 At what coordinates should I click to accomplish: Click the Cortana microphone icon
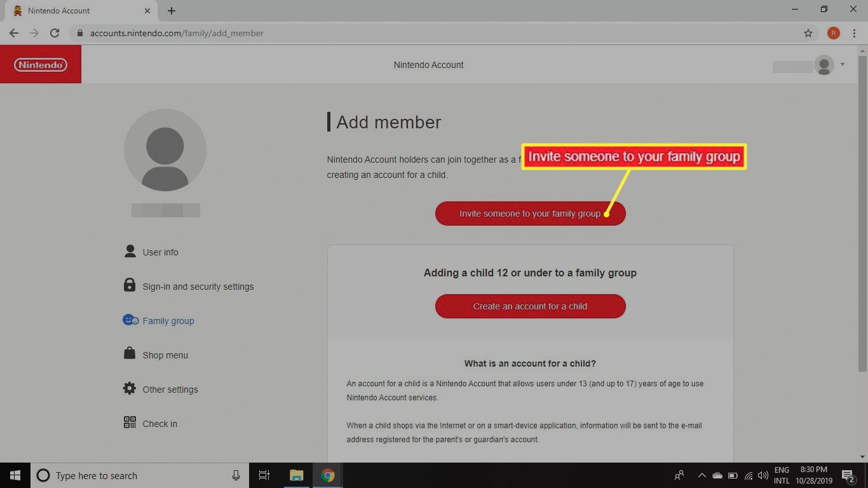[x=236, y=475]
